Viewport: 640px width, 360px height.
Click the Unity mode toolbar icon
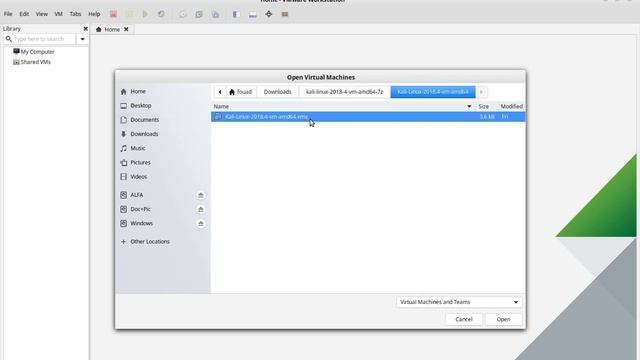tap(285, 14)
